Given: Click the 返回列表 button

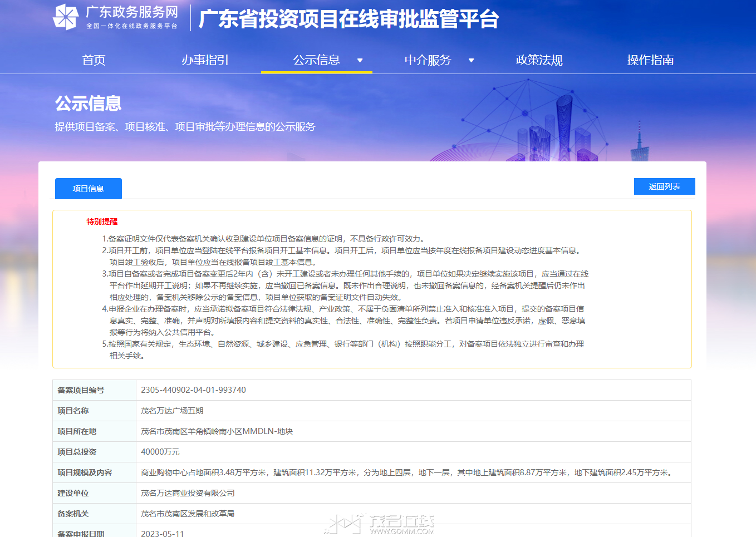Looking at the screenshot, I should coord(664,186).
